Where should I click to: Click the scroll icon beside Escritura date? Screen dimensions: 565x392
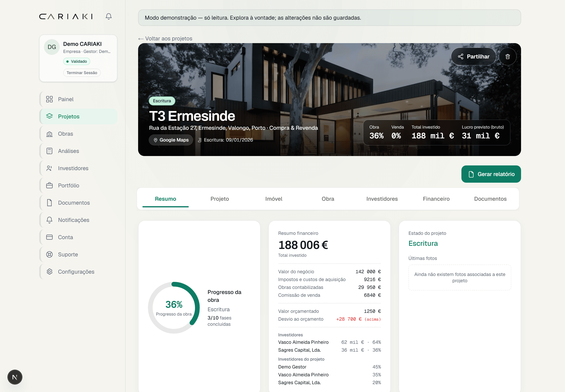200,140
